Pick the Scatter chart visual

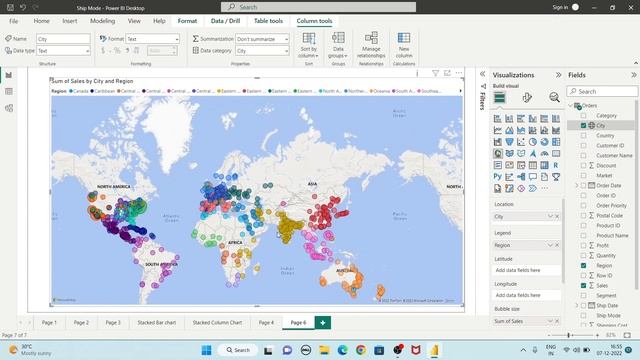point(521,142)
